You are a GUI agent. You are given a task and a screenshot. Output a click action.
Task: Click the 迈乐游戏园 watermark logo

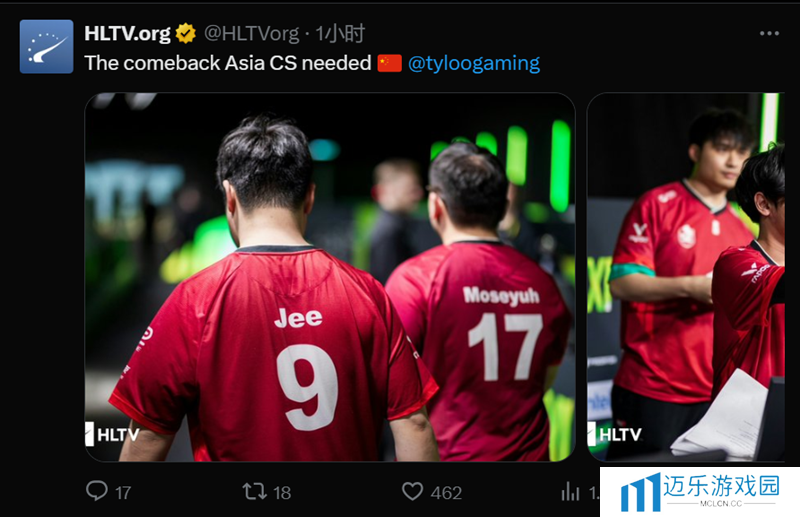700,491
